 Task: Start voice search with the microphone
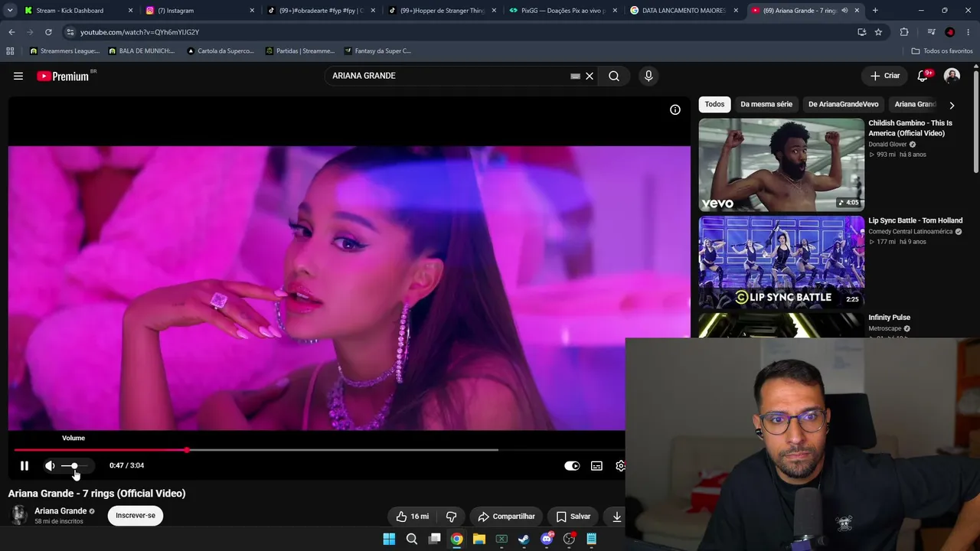648,76
